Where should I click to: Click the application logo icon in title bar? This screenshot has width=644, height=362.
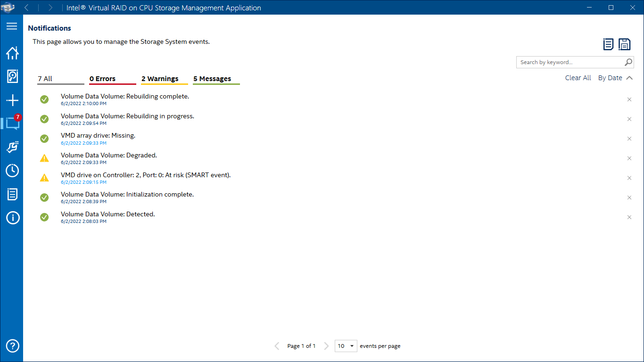[8, 8]
